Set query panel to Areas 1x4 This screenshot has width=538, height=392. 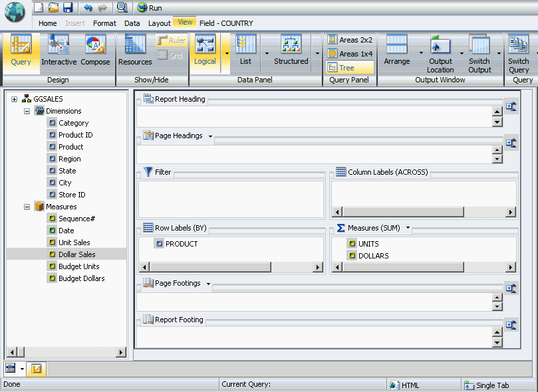pos(350,54)
